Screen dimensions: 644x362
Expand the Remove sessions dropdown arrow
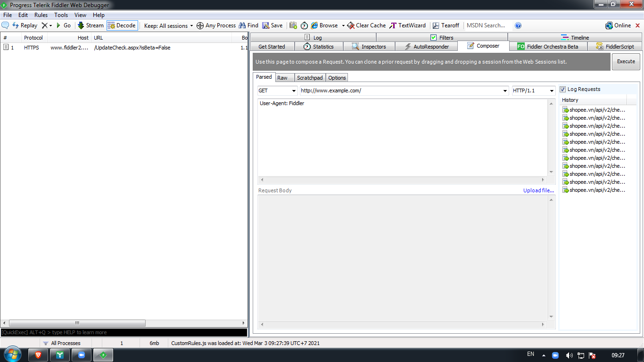click(50, 25)
